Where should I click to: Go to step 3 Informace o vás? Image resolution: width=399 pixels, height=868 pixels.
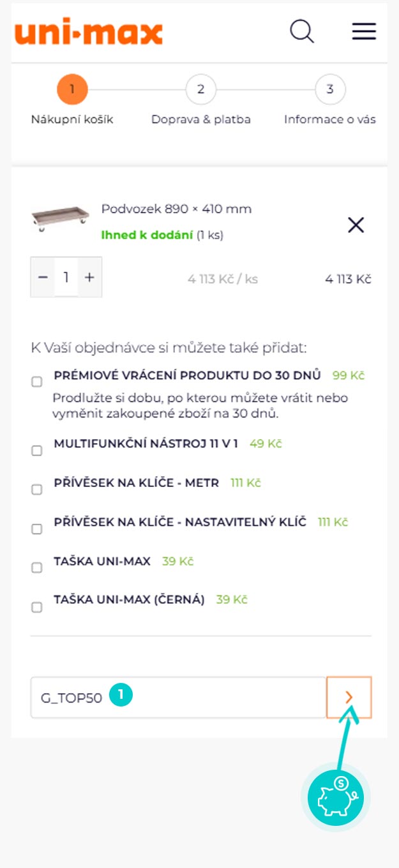[x=329, y=90]
